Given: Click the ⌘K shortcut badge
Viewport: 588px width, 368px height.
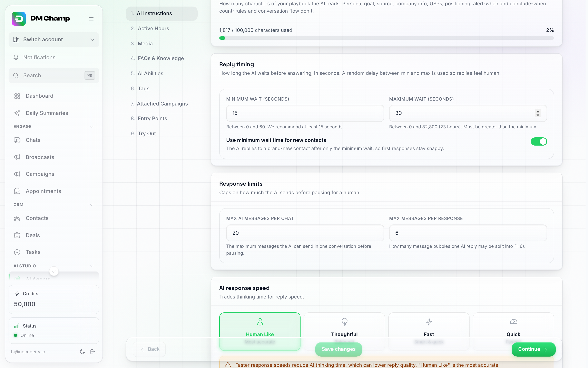Looking at the screenshot, I should 90,75.
